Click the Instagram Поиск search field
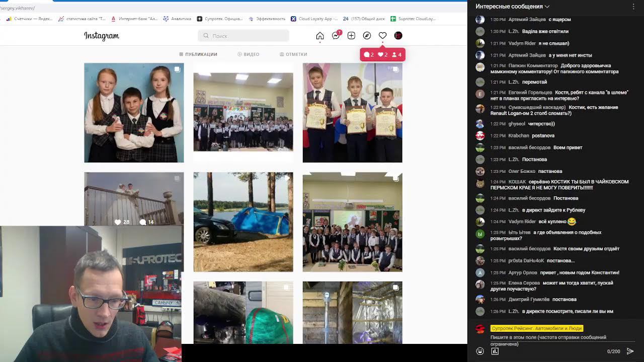This screenshot has width=644, height=362. [x=244, y=36]
